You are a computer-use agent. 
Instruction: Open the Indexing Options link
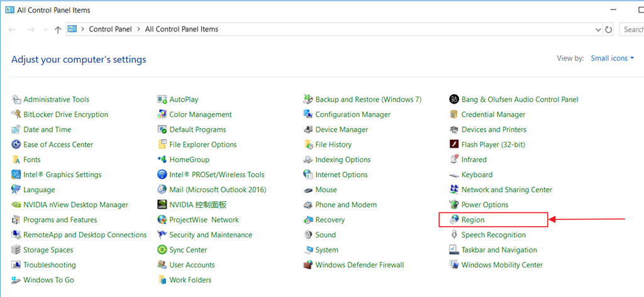343,159
